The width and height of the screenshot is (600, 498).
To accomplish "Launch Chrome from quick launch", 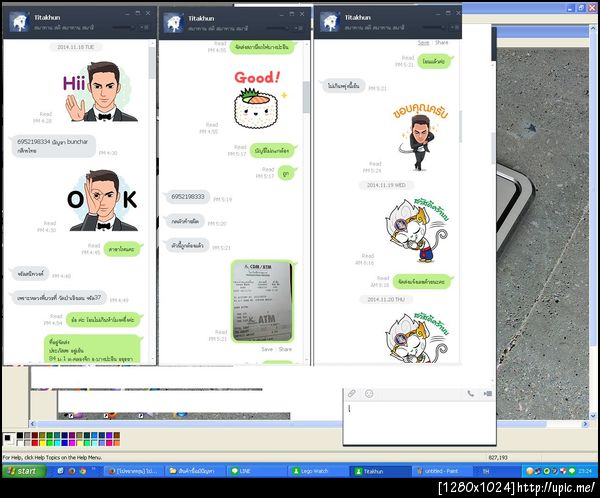I will (83, 471).
